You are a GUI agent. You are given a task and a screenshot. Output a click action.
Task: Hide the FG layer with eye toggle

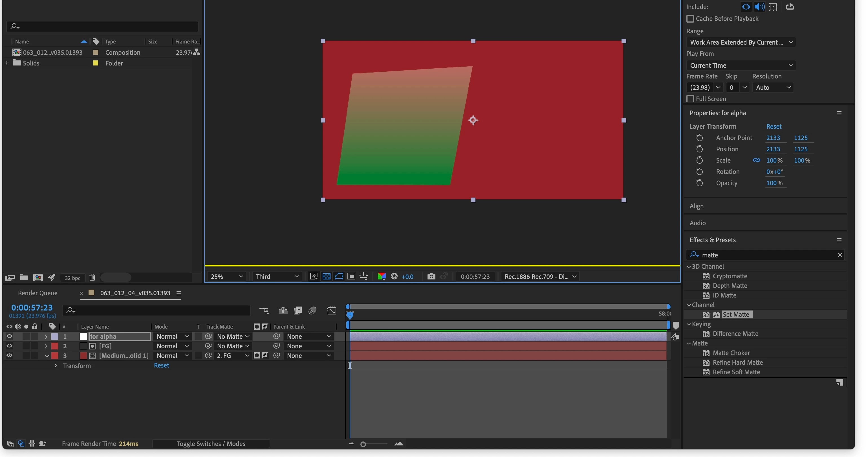(x=9, y=346)
